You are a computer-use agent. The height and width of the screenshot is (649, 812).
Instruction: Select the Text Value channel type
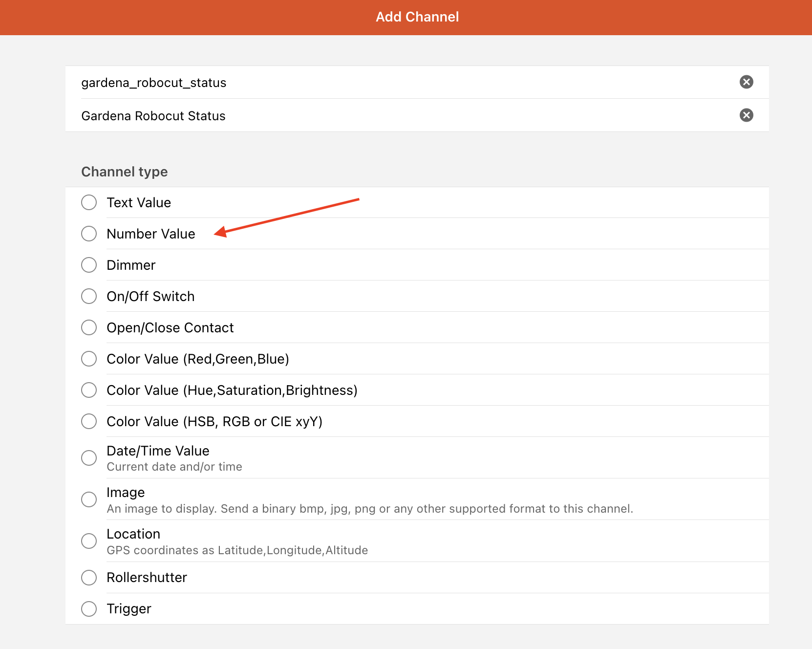(89, 202)
